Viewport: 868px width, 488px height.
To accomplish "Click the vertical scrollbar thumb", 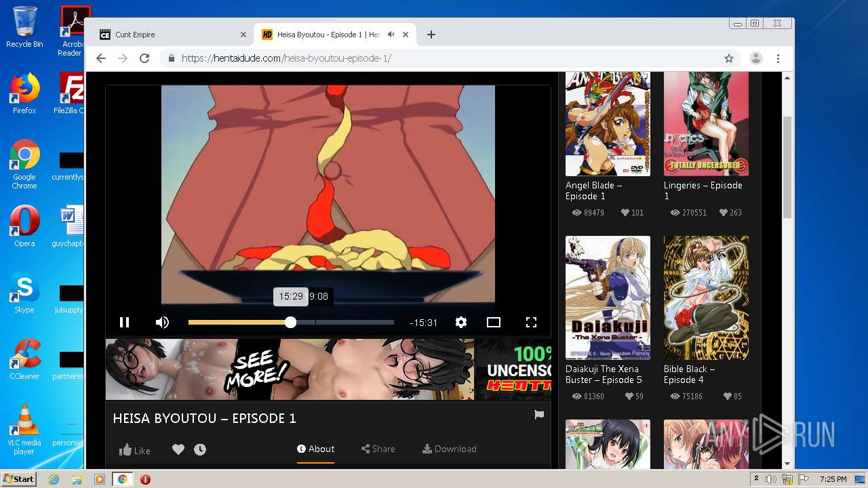I will click(x=787, y=167).
